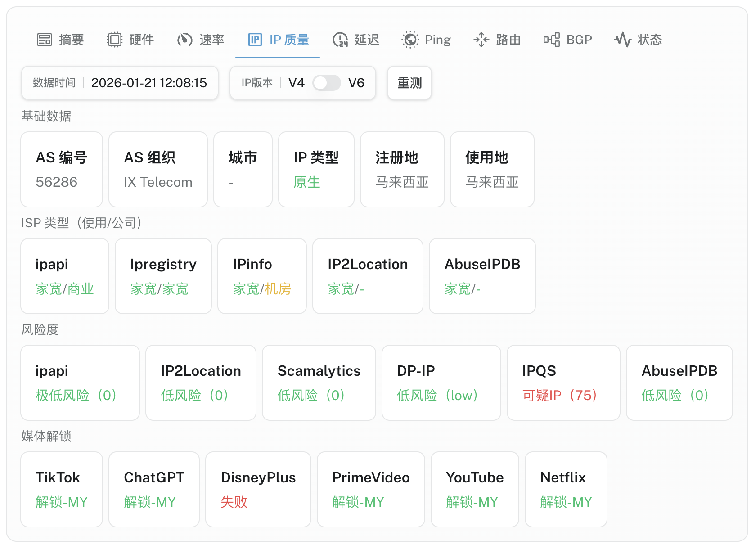Click the summary (摘要) tab icon
Viewport: 756px width, 549px height.
pos(44,40)
